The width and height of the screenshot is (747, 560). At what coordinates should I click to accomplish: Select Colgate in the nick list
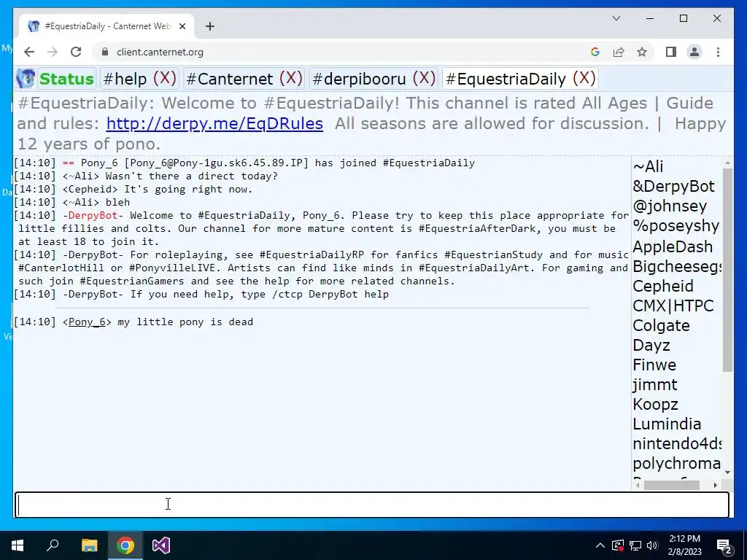point(661,326)
